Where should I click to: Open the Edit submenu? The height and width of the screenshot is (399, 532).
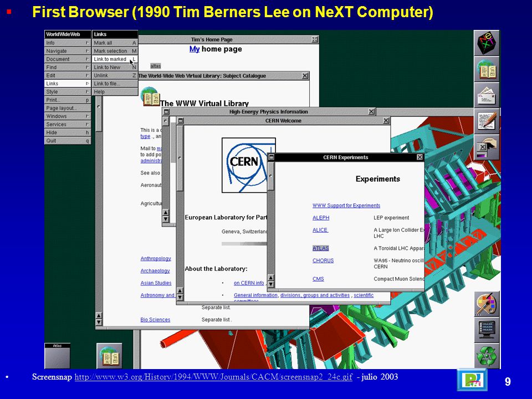(68, 75)
